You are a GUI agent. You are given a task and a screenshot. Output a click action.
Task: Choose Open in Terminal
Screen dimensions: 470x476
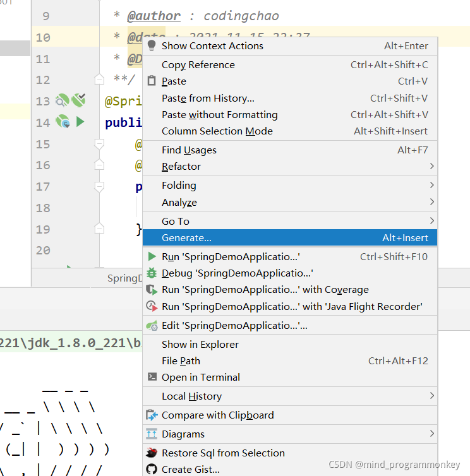coord(290,377)
